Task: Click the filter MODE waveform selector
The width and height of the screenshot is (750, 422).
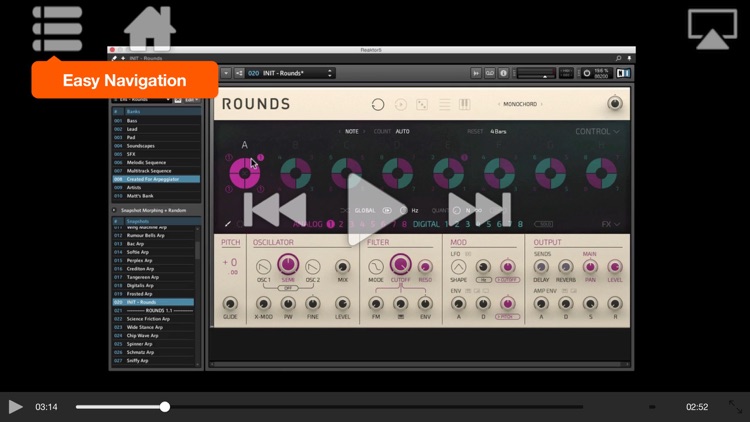Action: [376, 267]
